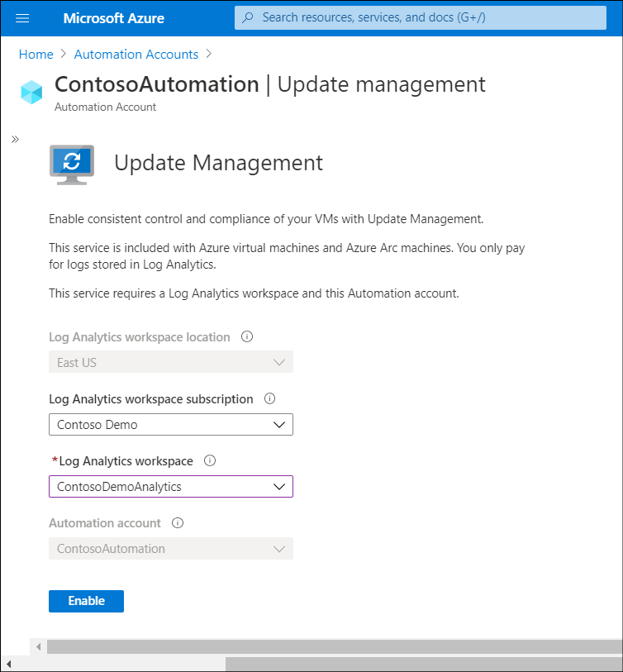Click the Automation account label
The height and width of the screenshot is (672, 623).
(105, 523)
